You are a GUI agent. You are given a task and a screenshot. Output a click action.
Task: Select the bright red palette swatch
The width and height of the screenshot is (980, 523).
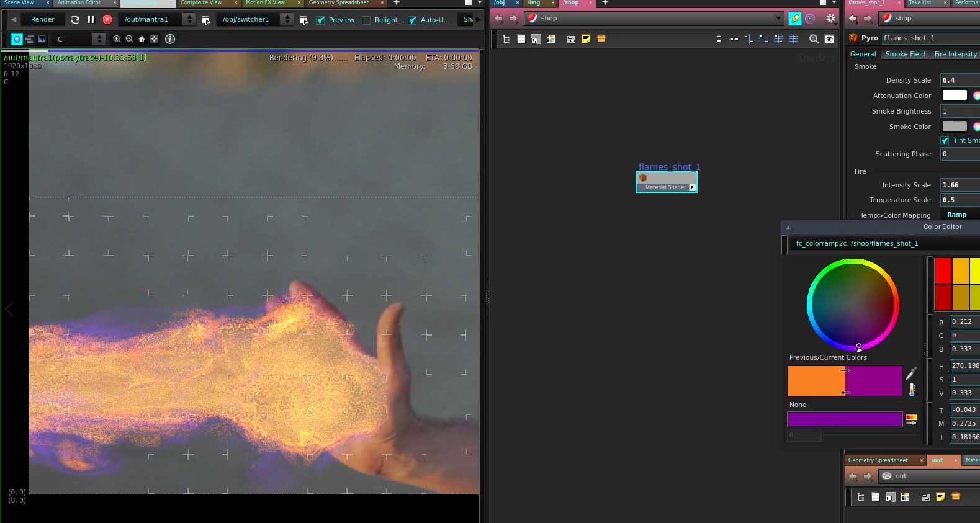coord(943,270)
